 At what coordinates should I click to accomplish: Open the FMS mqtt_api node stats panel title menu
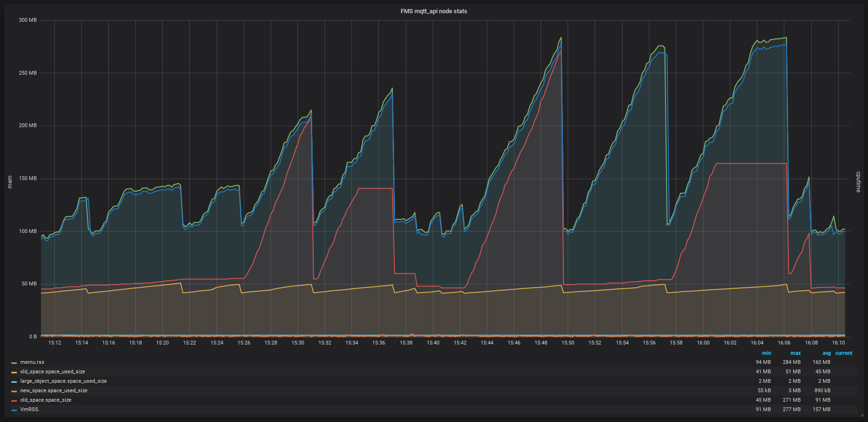point(434,11)
